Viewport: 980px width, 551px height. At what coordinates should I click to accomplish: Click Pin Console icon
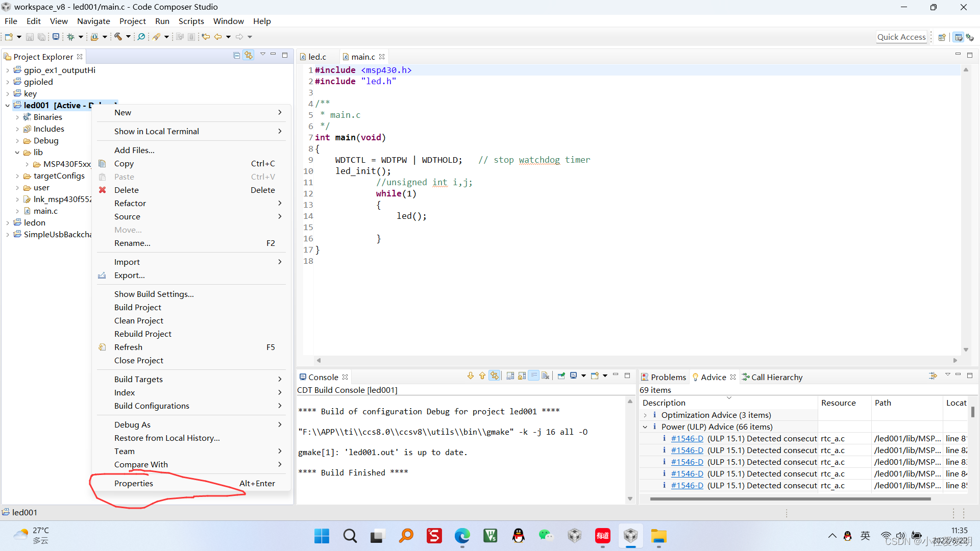point(561,377)
